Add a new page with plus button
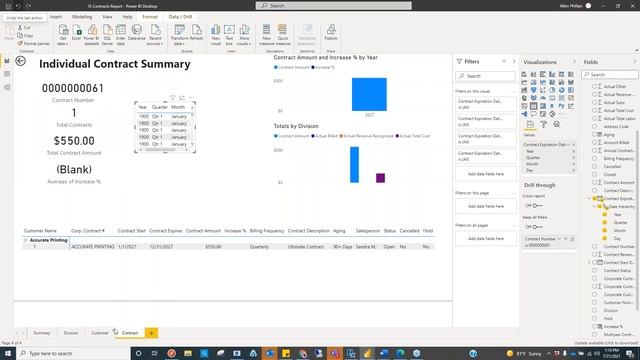 click(x=151, y=333)
